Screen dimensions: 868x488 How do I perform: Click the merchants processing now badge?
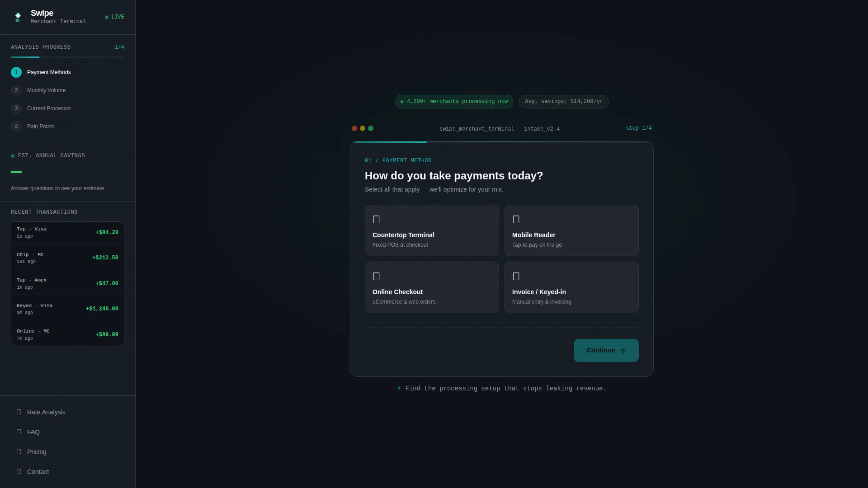click(x=454, y=102)
